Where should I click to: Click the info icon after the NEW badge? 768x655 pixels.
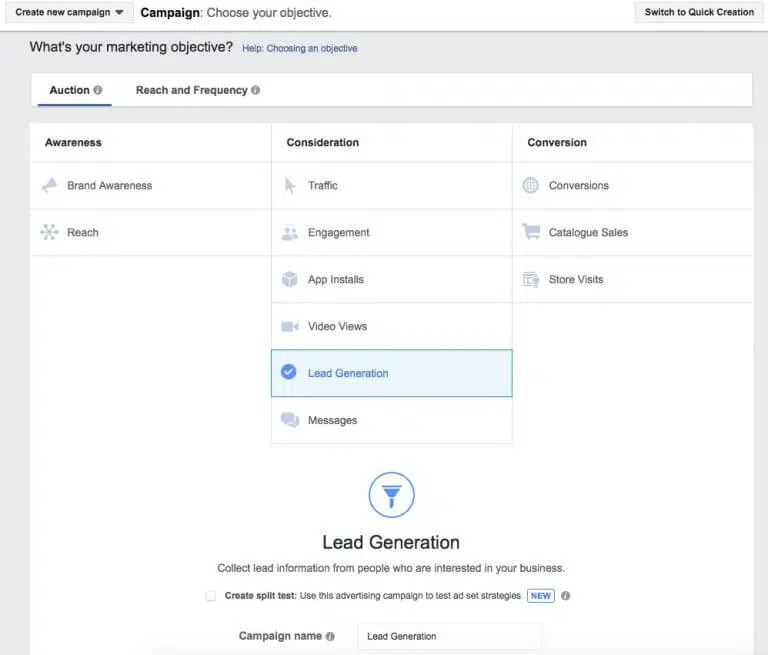pos(566,596)
